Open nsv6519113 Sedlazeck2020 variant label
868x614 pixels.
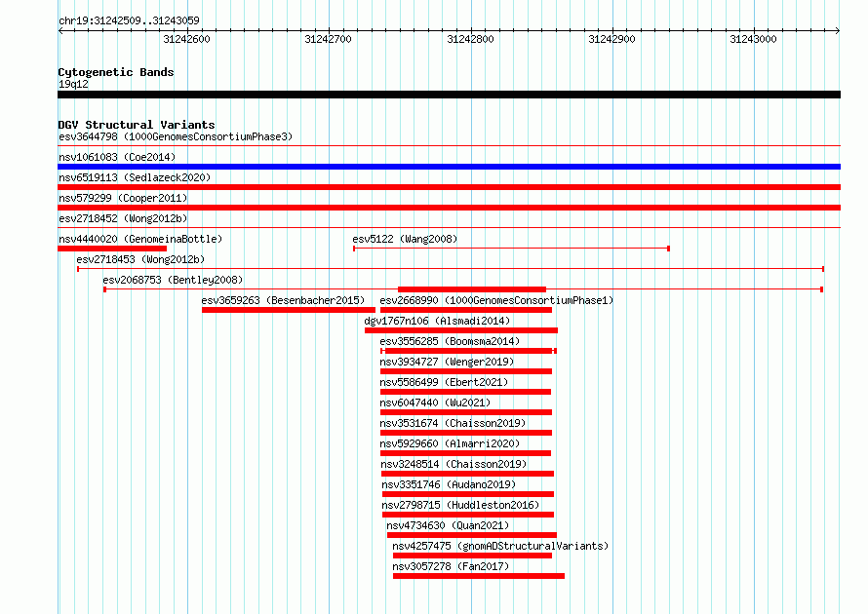coord(135,177)
